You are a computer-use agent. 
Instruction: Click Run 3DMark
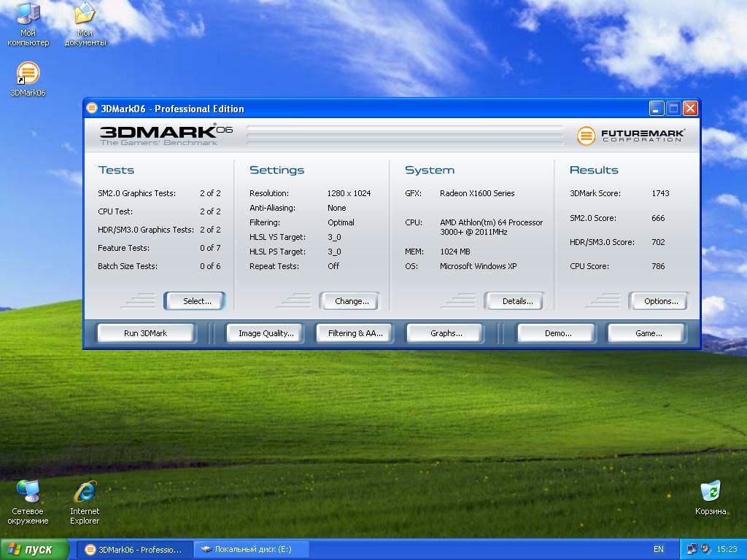point(146,333)
